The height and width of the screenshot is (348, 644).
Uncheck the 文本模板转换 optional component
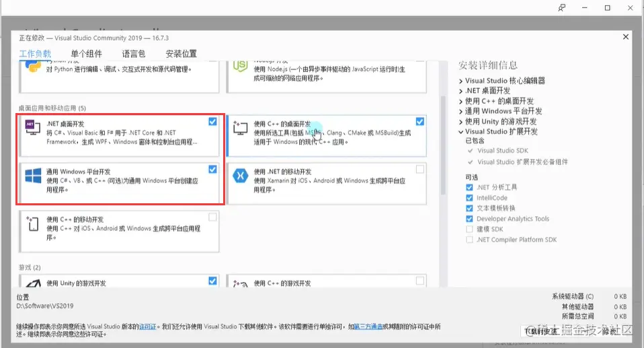coord(469,208)
